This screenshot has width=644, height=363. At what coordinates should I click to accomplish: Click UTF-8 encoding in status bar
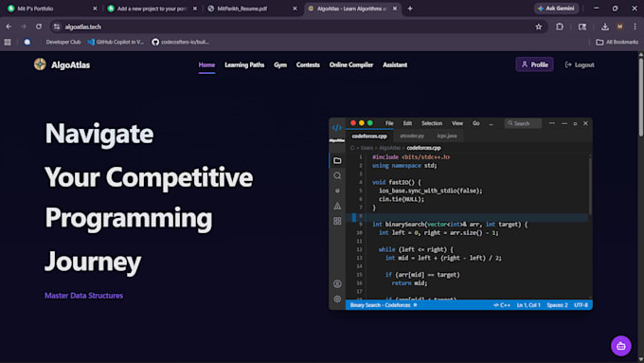(x=581, y=305)
